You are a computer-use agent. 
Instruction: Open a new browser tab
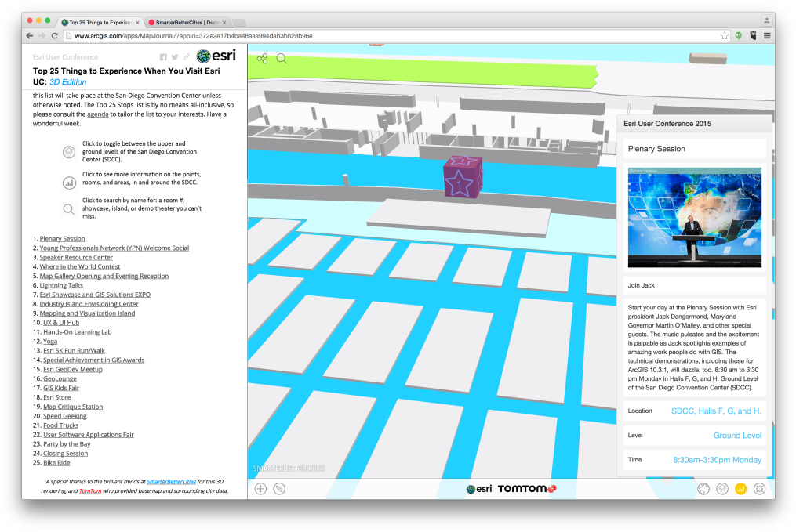[x=238, y=22]
